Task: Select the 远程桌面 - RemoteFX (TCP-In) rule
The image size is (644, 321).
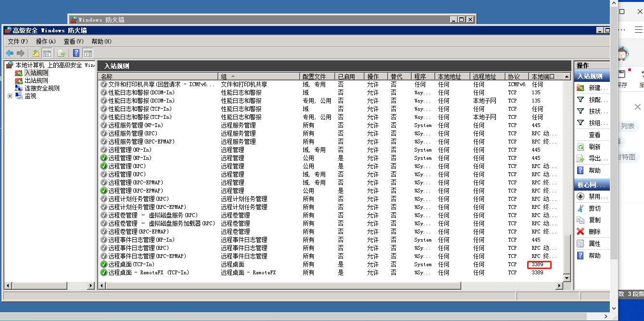Action: (x=331, y=272)
